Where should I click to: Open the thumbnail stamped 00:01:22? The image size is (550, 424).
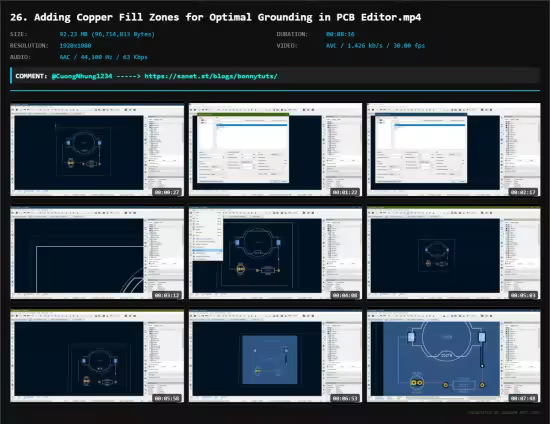click(275, 150)
